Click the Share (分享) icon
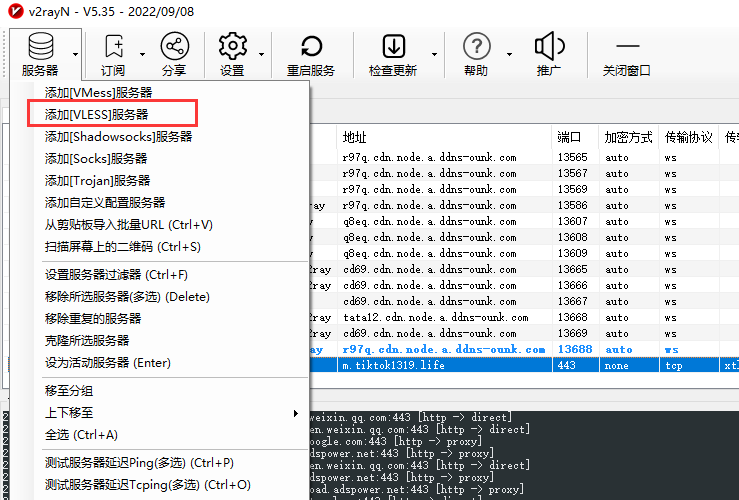The height and width of the screenshot is (500, 739). coord(173,46)
